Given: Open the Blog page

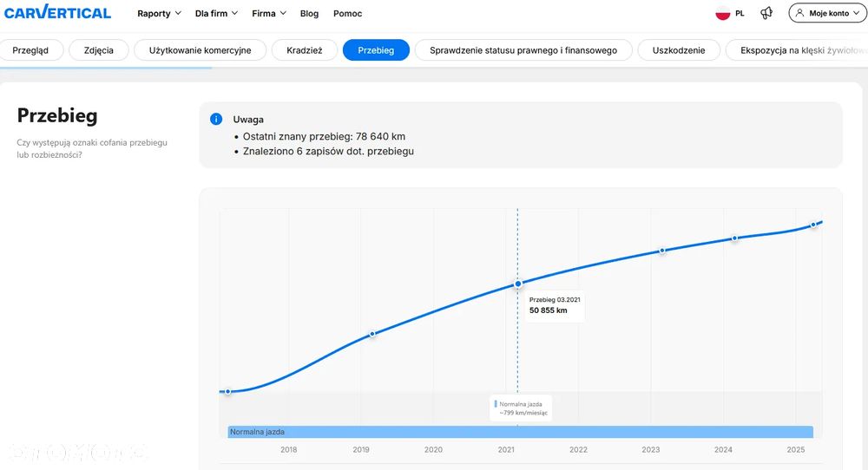Looking at the screenshot, I should pyautogui.click(x=309, y=14).
